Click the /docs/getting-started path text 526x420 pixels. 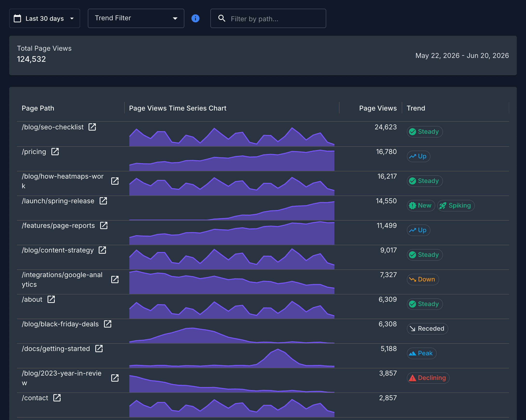point(56,349)
